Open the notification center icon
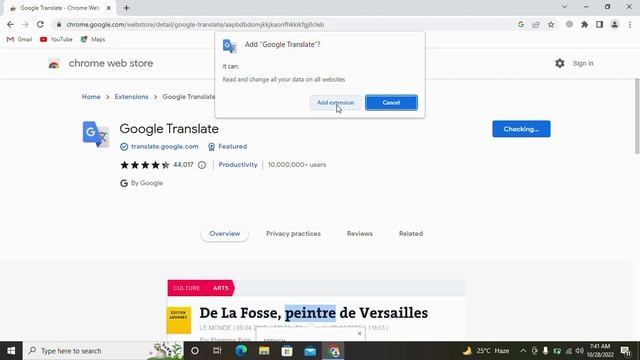640x360 pixels. click(626, 351)
